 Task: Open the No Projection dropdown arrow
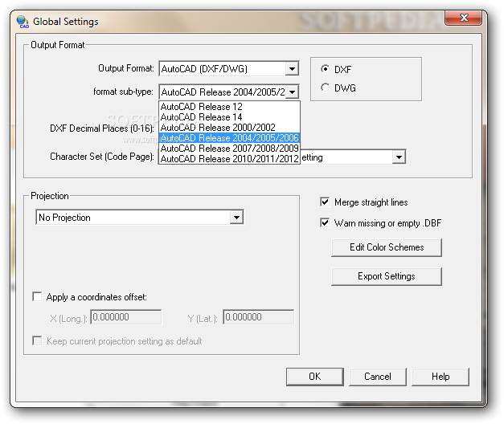pyautogui.click(x=236, y=218)
